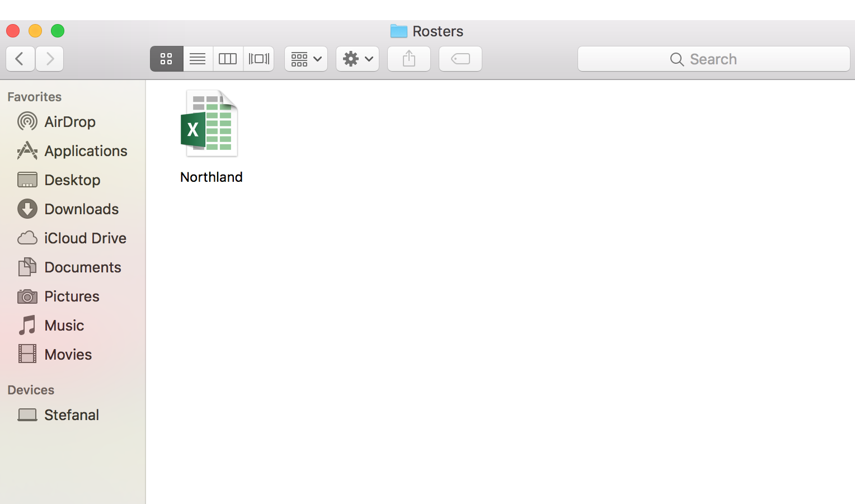Click the Rosters folder icon in title bar
Viewport: 855px width, 504px height.
pos(399,31)
